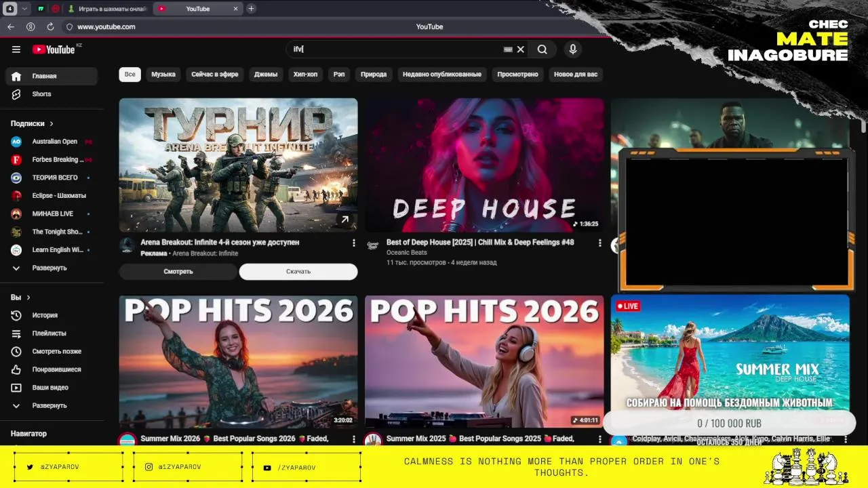Image resolution: width=868 pixels, height=488 pixels.
Task: Go to Главная in the sidebar
Action: pos(52,76)
